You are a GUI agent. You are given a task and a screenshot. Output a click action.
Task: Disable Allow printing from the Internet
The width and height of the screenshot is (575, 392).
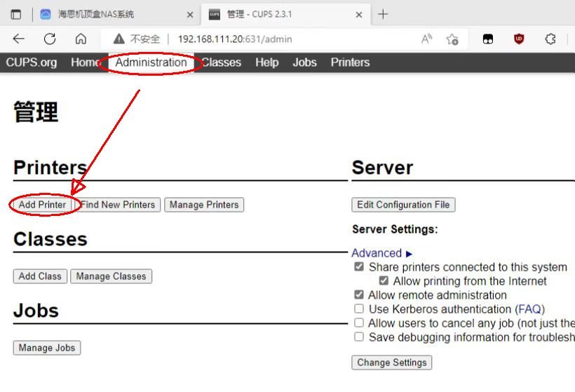384,281
